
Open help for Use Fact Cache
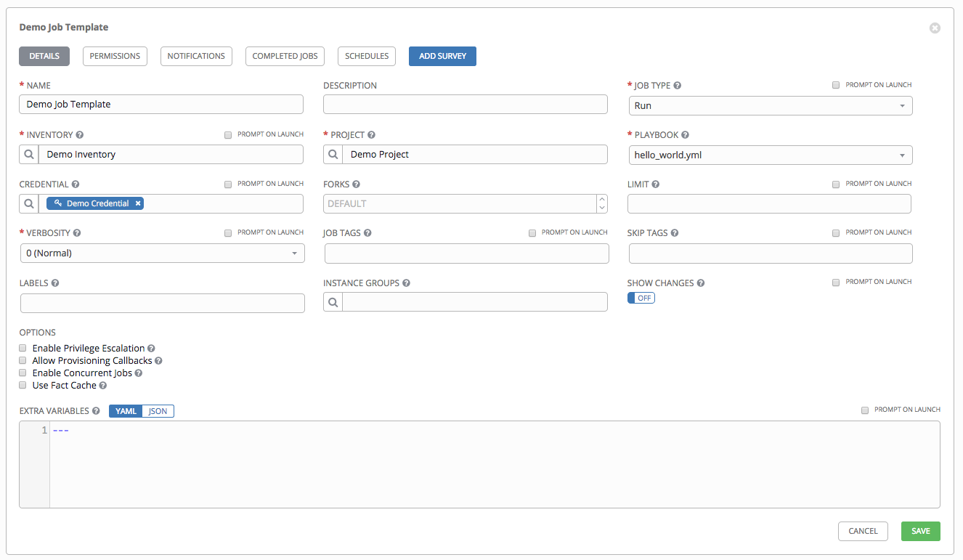tap(103, 386)
